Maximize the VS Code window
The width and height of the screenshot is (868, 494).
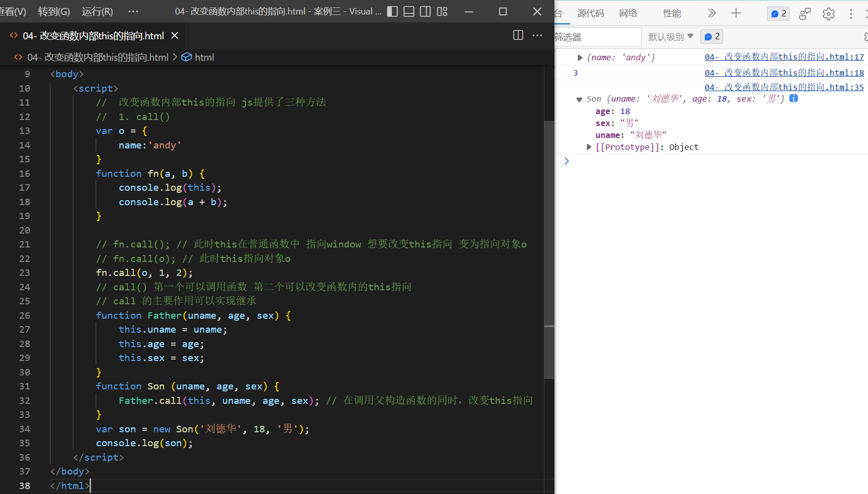503,11
